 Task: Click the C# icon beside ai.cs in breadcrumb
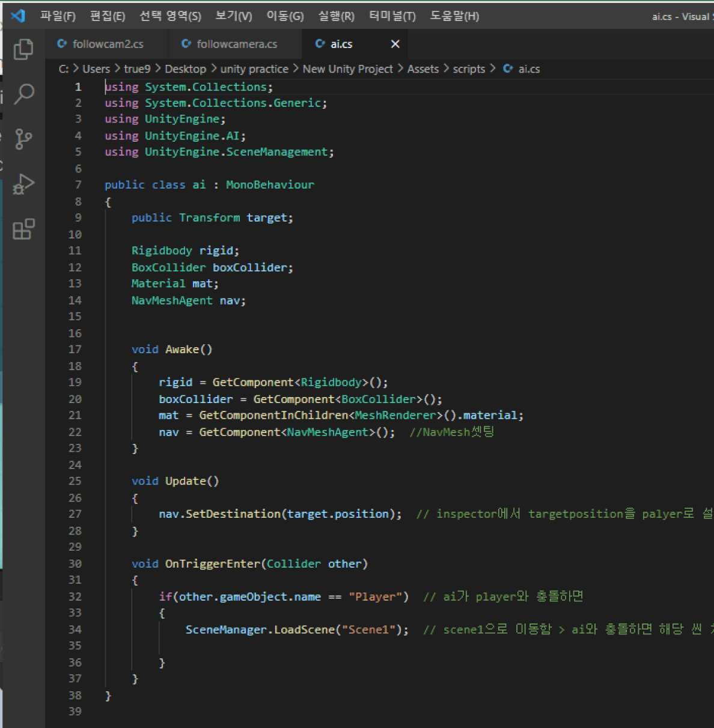point(508,69)
